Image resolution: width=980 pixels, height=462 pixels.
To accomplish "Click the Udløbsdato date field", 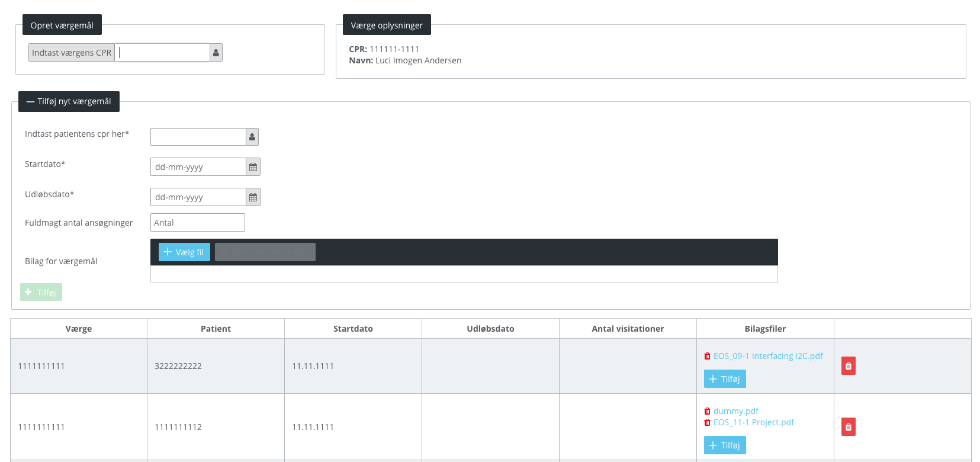I will [x=198, y=197].
